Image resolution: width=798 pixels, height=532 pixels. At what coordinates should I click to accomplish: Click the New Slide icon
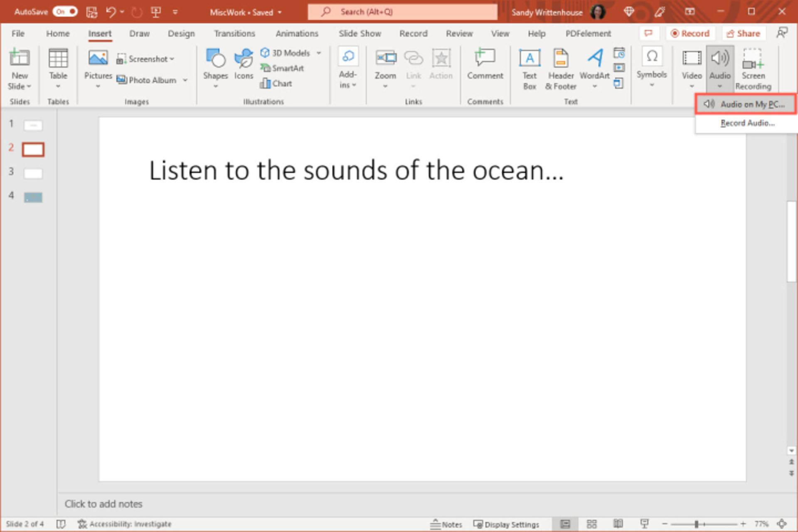click(20, 58)
